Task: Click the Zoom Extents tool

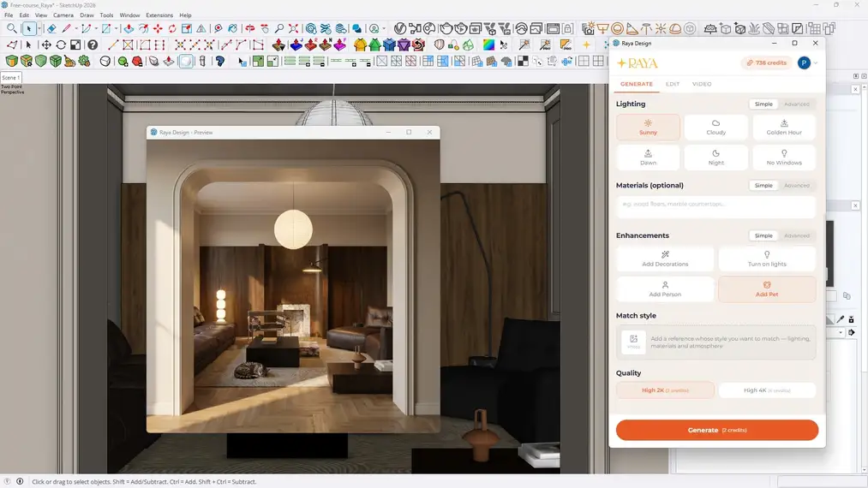Action: (x=293, y=28)
